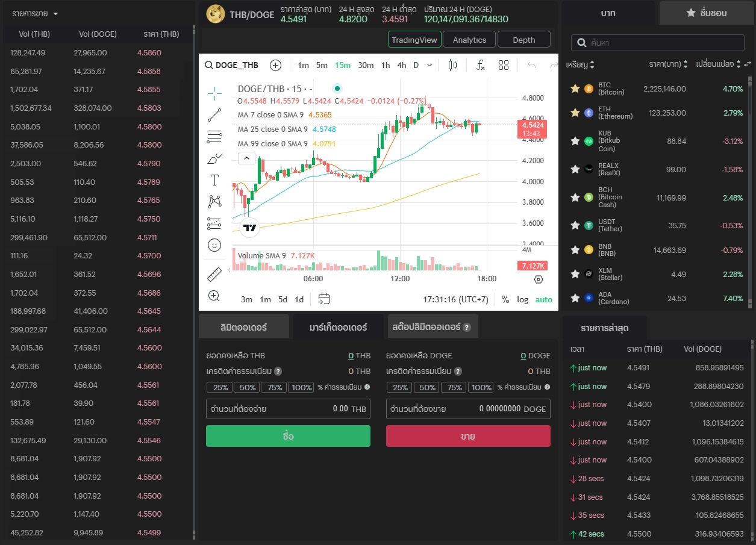Image resolution: width=756 pixels, height=545 pixels.
Task: Click the DOGE_THB symbol search
Action: [231, 65]
